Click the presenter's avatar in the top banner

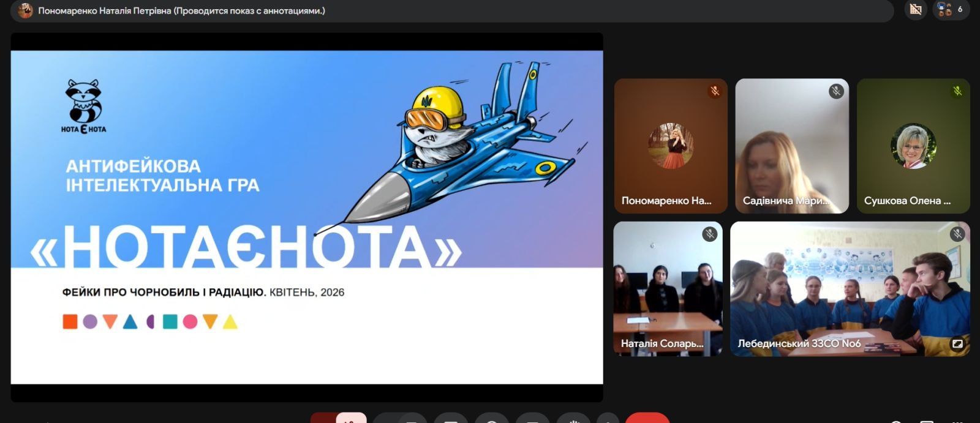point(25,10)
